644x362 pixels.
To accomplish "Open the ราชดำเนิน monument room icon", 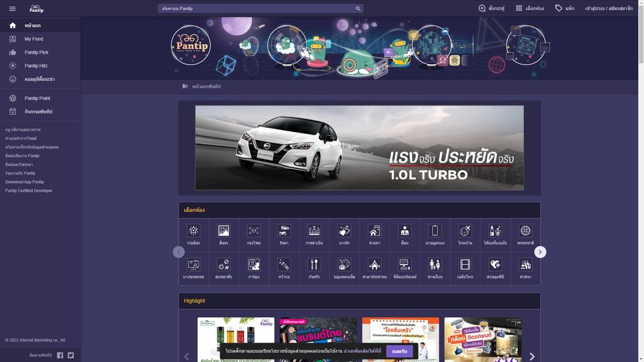I will (x=314, y=231).
